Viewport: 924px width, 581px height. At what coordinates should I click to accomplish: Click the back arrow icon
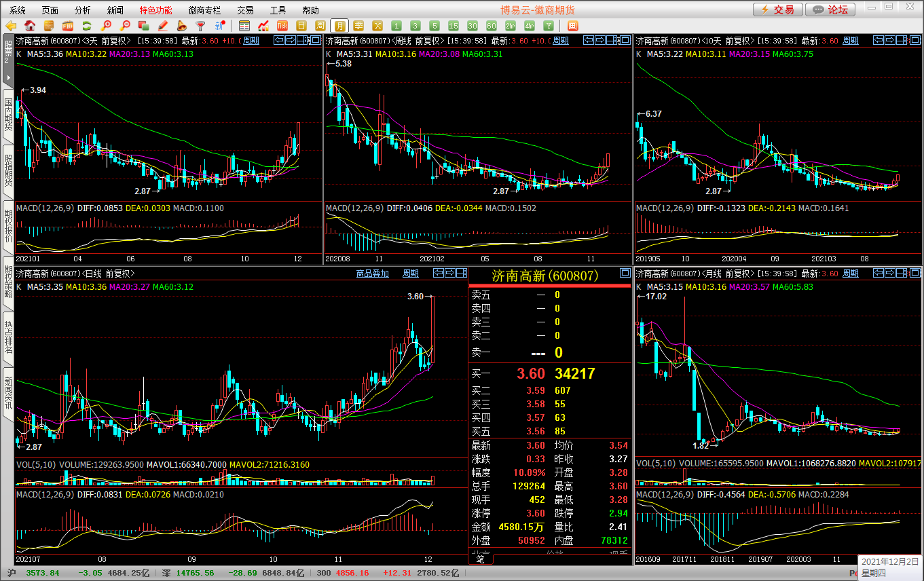[11, 26]
